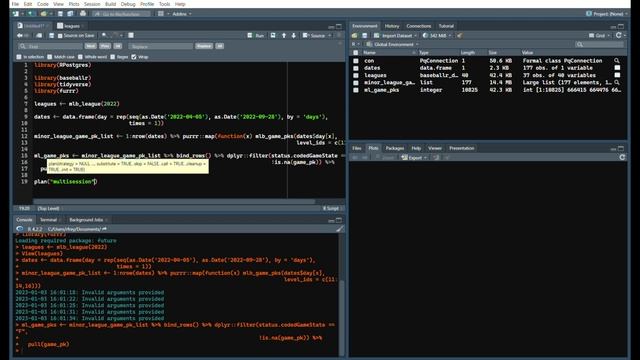This screenshot has width=640, height=360.
Task: Switch to the Terminal tab
Action: click(49, 220)
